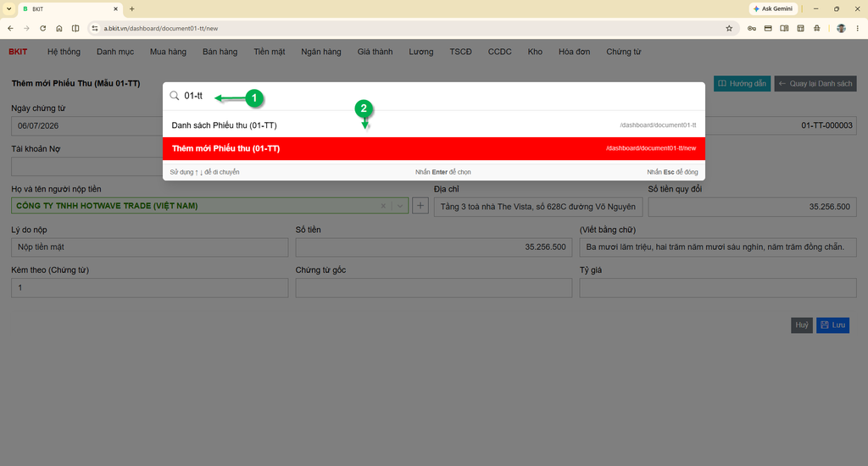Click the password key icon in toolbar

point(752,28)
